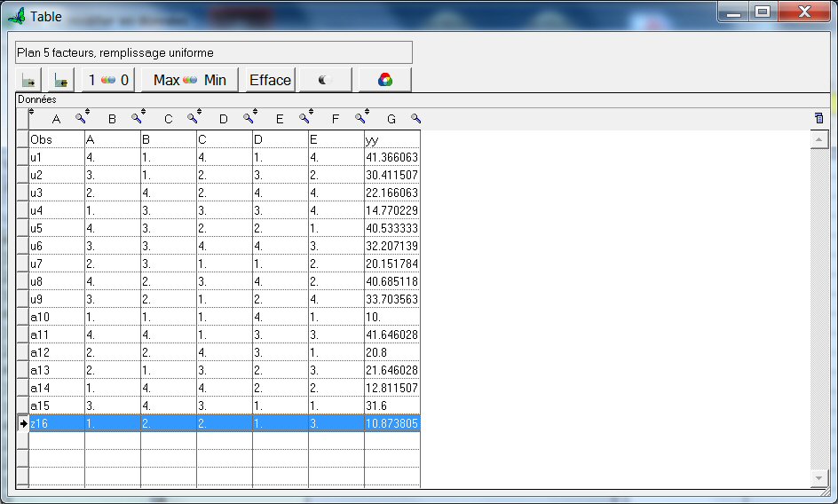Click the magnifier icon beside column C
Screen dimensions: 838x504
[x=193, y=118]
